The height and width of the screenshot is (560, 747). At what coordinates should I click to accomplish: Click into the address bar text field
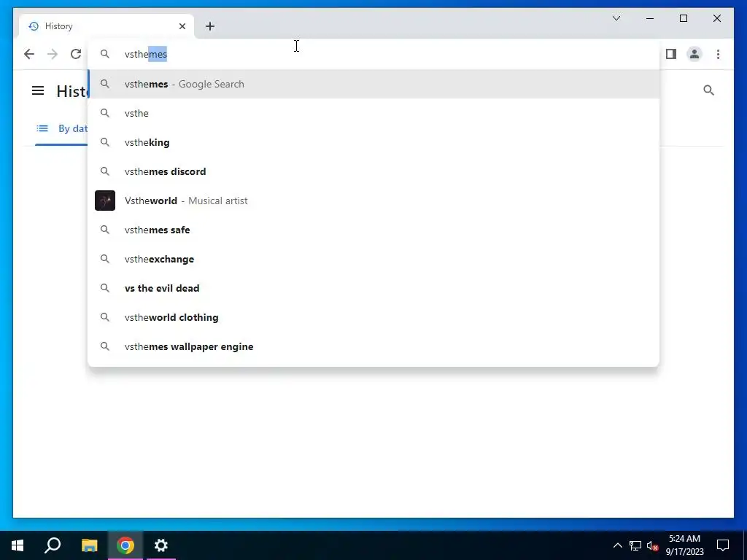[373, 54]
